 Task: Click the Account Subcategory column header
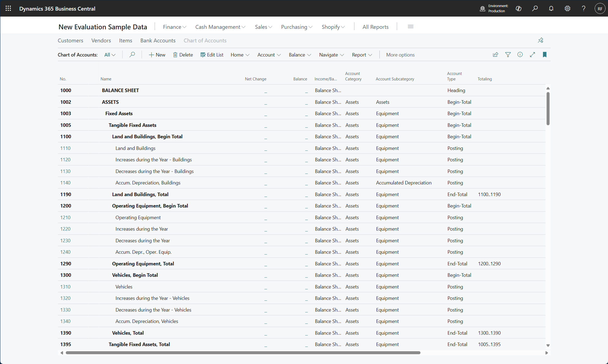[395, 79]
